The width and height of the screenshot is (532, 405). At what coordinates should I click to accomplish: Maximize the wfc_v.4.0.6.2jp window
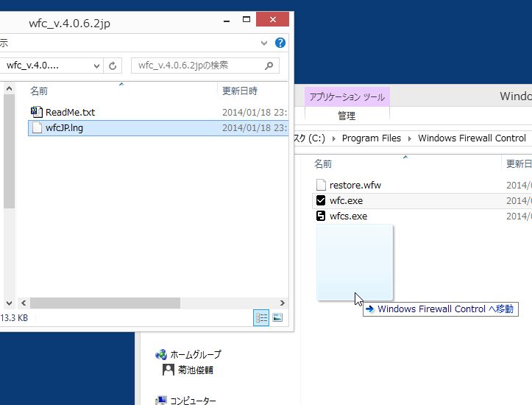pos(247,19)
